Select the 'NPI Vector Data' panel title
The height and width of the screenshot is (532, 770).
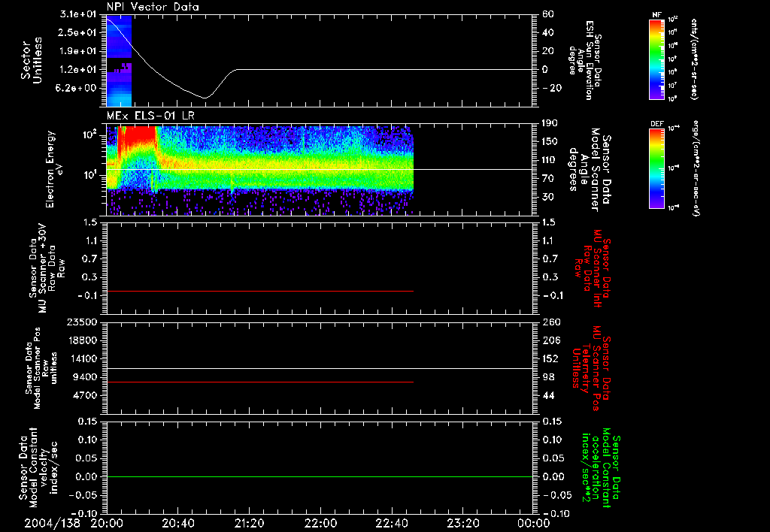pos(153,7)
